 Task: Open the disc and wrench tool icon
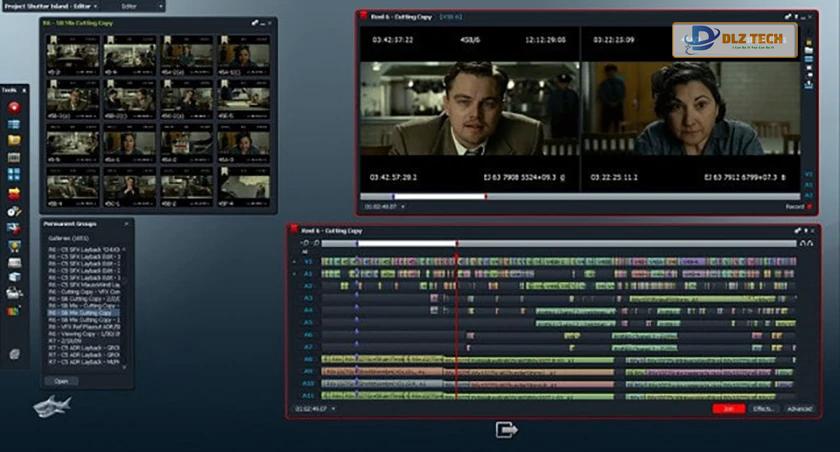tap(14, 211)
